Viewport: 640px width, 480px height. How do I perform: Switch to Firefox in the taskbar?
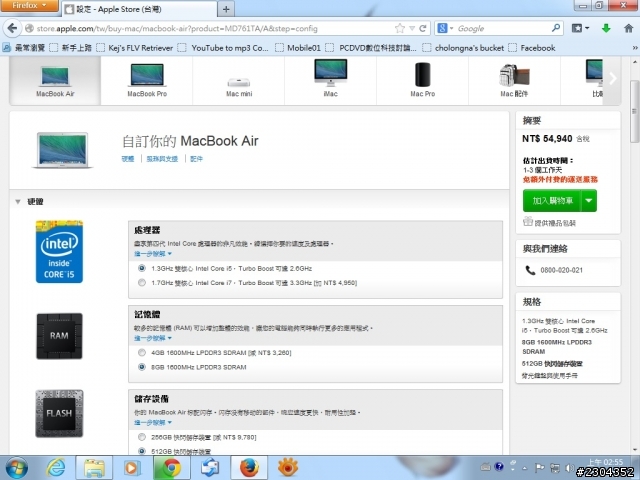coord(249,468)
